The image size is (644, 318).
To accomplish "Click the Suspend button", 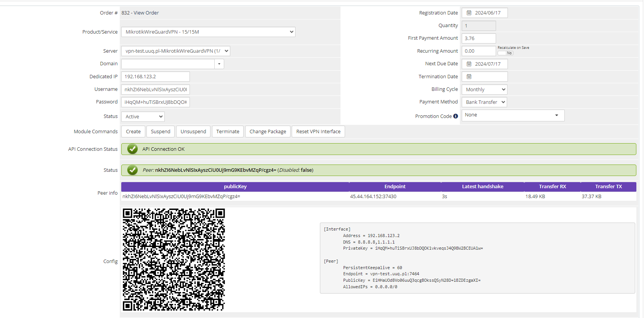I will click(x=161, y=132).
